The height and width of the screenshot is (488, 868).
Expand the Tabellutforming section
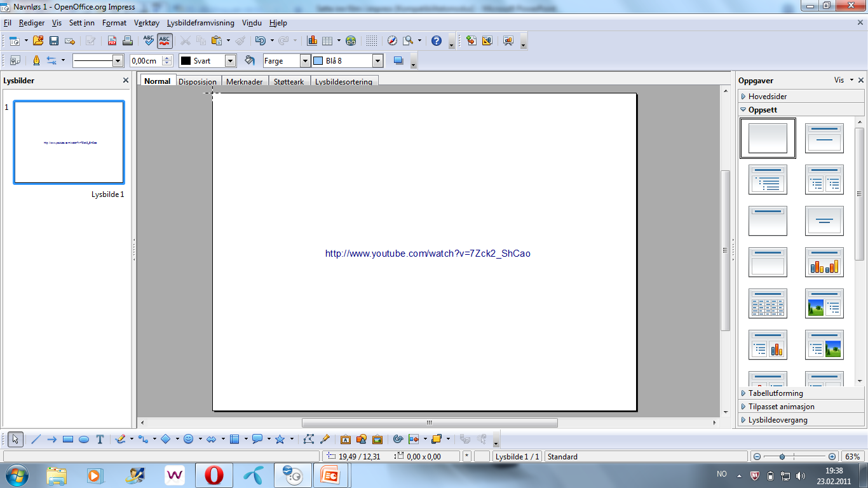pos(801,393)
